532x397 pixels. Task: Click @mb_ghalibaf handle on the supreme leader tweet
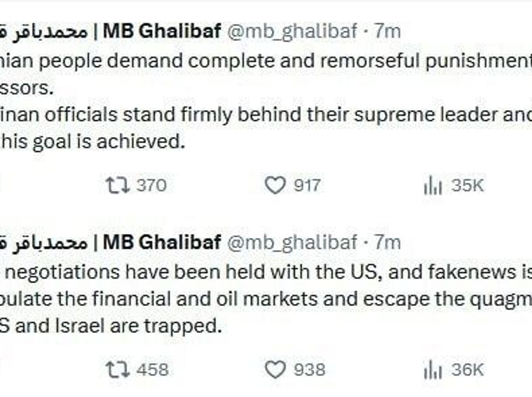click(292, 31)
